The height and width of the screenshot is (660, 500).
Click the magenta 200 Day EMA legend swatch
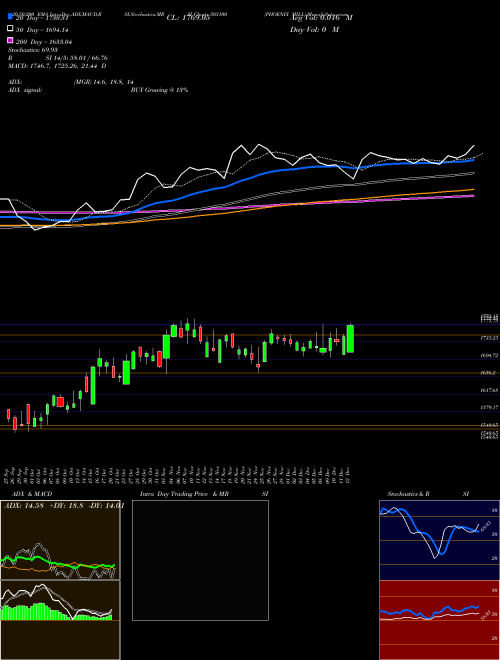[11, 41]
